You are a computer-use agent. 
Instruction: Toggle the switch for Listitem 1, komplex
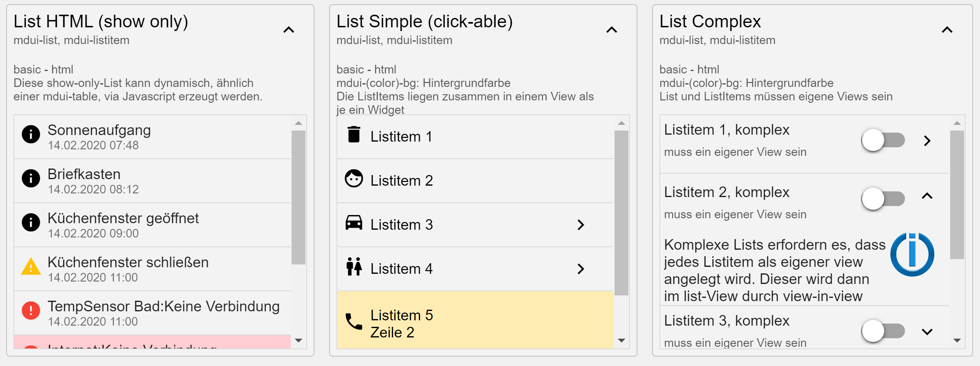click(883, 140)
